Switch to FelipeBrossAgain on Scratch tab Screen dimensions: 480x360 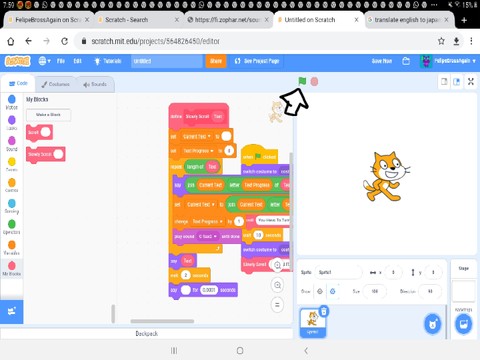click(x=48, y=20)
